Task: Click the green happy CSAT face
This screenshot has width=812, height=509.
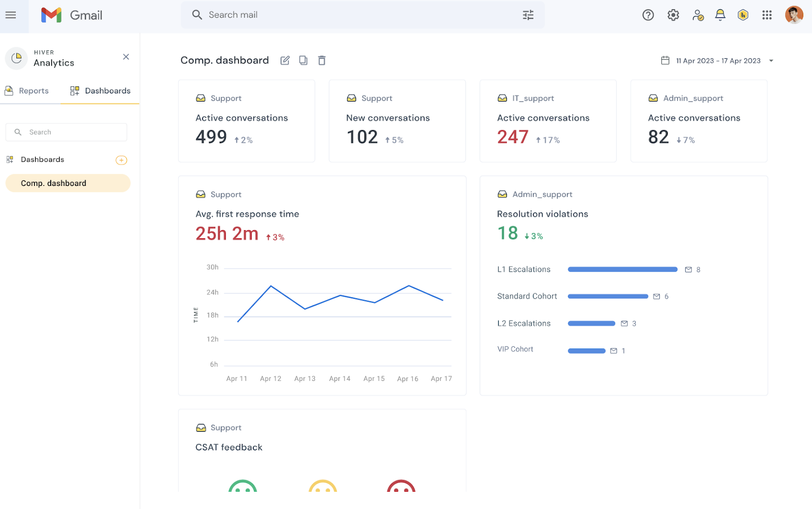Action: click(243, 486)
